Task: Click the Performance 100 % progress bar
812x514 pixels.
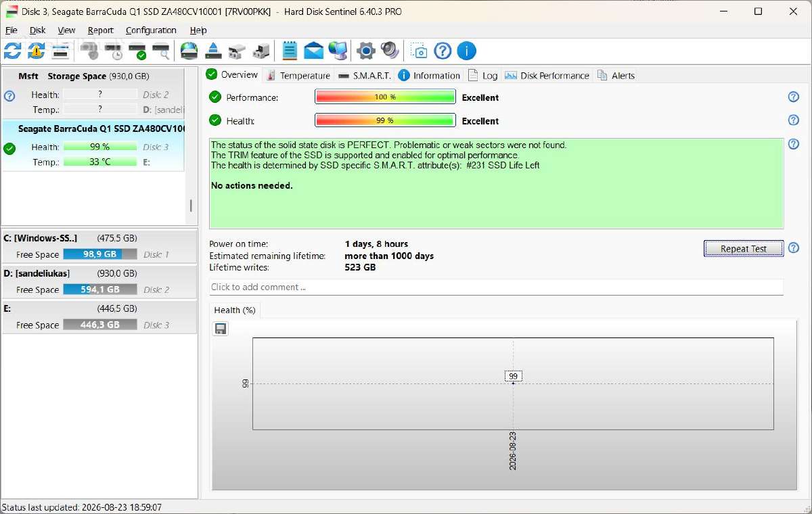Action: (385, 97)
